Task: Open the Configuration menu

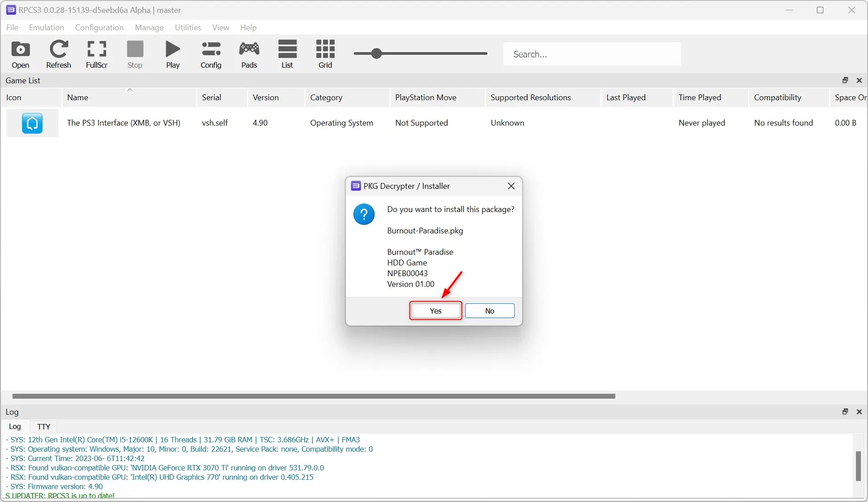Action: point(99,27)
